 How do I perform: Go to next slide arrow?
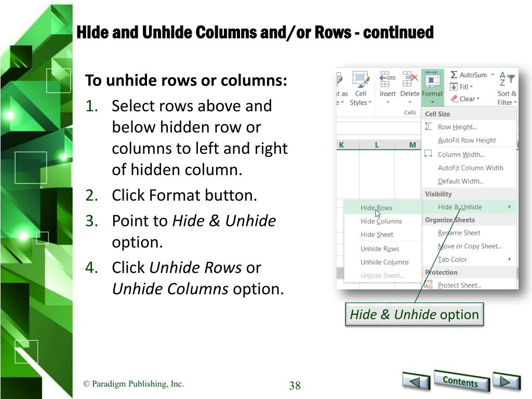(x=506, y=381)
